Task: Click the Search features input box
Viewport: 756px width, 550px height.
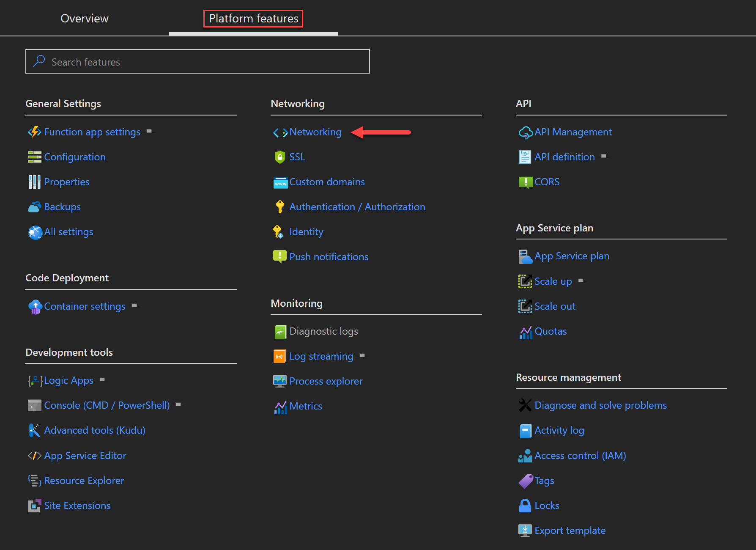Action: [197, 61]
